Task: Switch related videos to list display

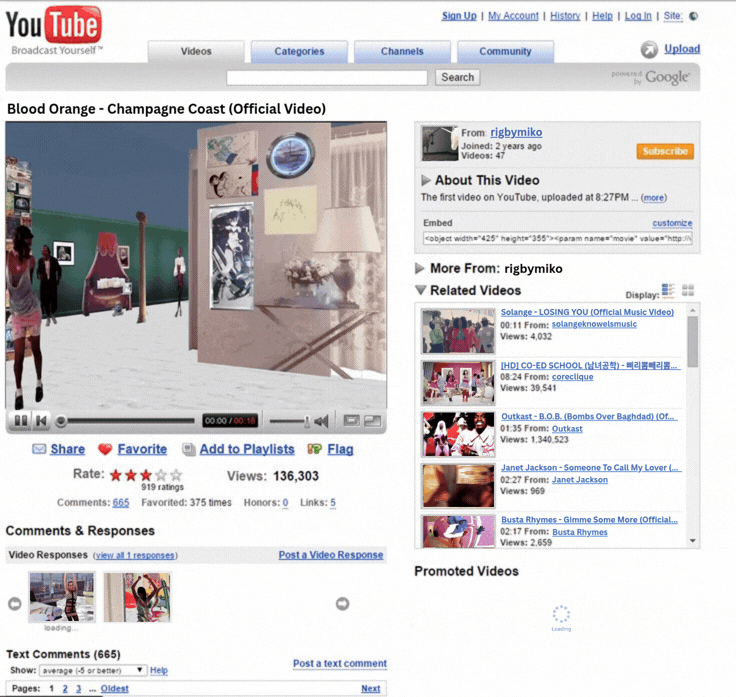Action: [668, 291]
